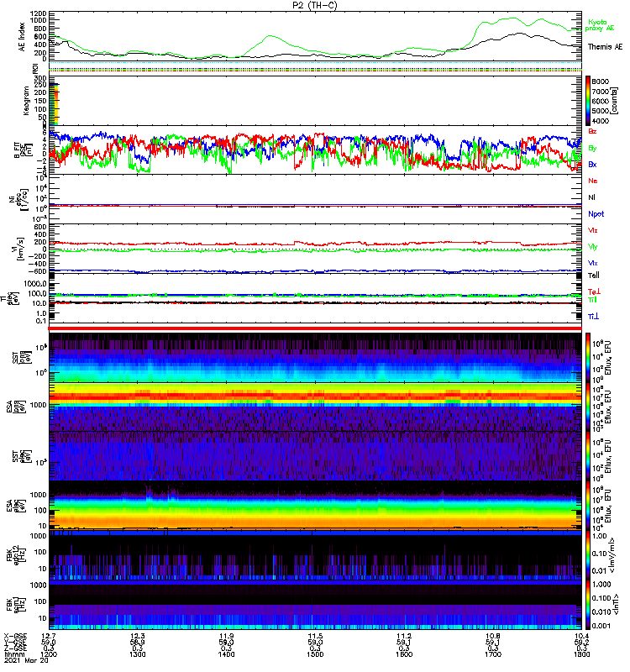This screenshot has width=630, height=672.
Task: Click the "1700" time axis label
Action: click(x=493, y=654)
